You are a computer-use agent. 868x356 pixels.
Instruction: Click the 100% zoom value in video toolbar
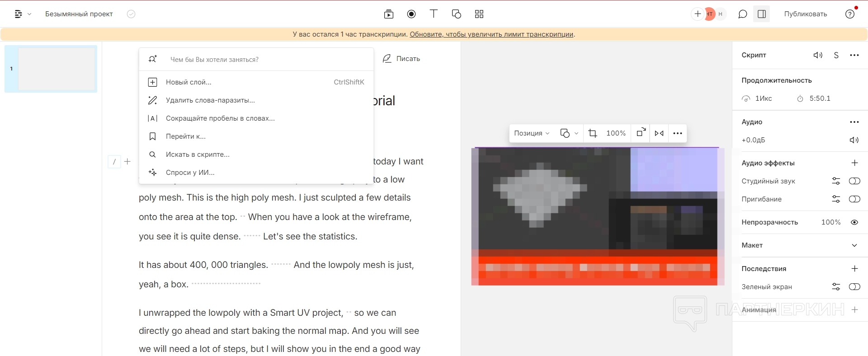click(616, 133)
